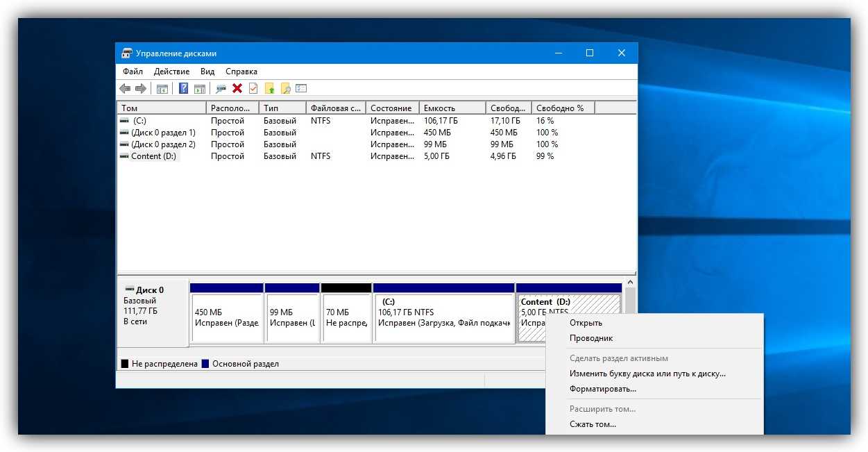The image size is (868, 452).
Task: Select the 450 МБ partition block
Action: tap(227, 312)
